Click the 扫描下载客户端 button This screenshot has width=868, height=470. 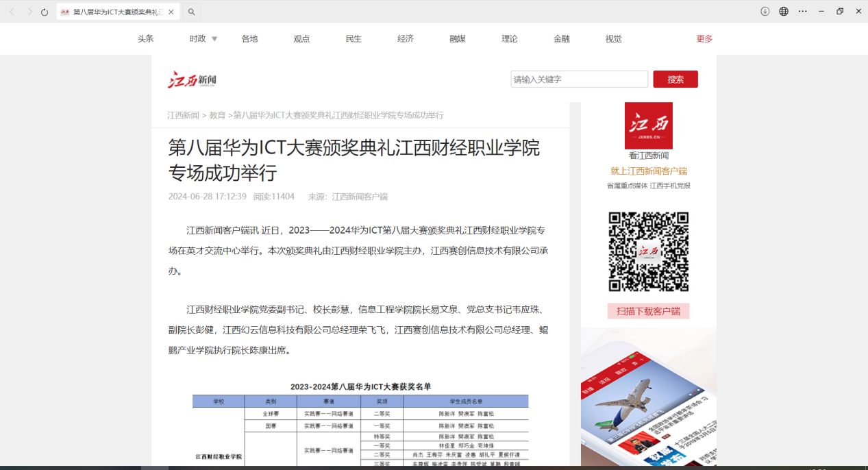coord(648,311)
